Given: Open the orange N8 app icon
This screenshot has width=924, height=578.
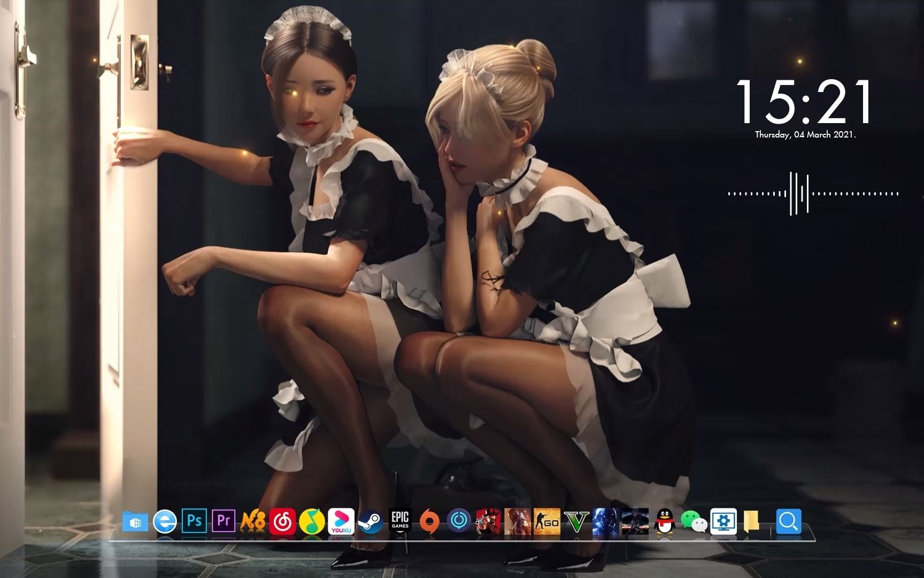Looking at the screenshot, I should click(x=253, y=521).
